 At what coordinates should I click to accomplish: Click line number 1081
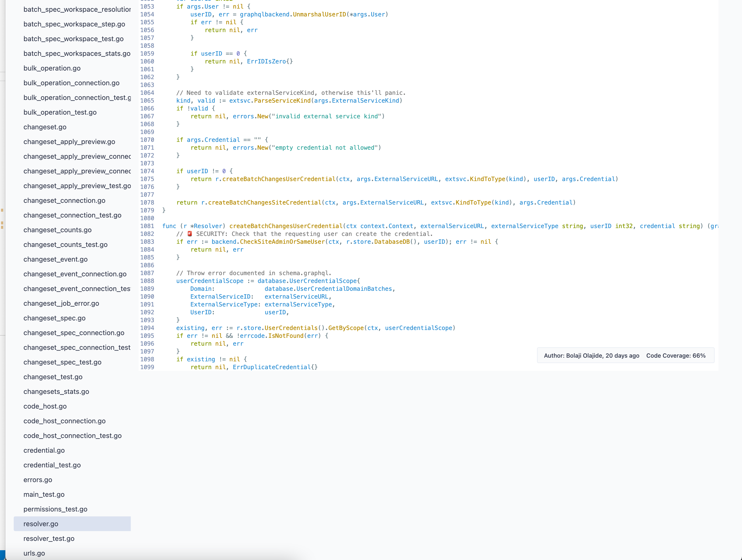click(147, 226)
